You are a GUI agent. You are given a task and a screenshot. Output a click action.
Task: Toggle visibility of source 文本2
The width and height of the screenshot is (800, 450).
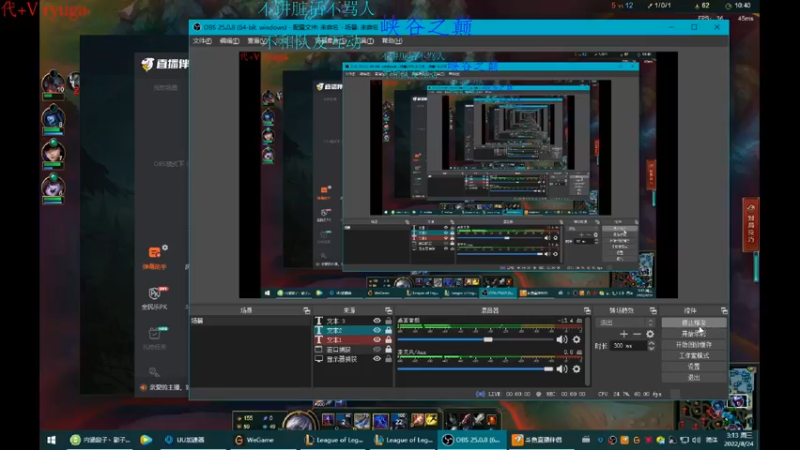point(377,330)
